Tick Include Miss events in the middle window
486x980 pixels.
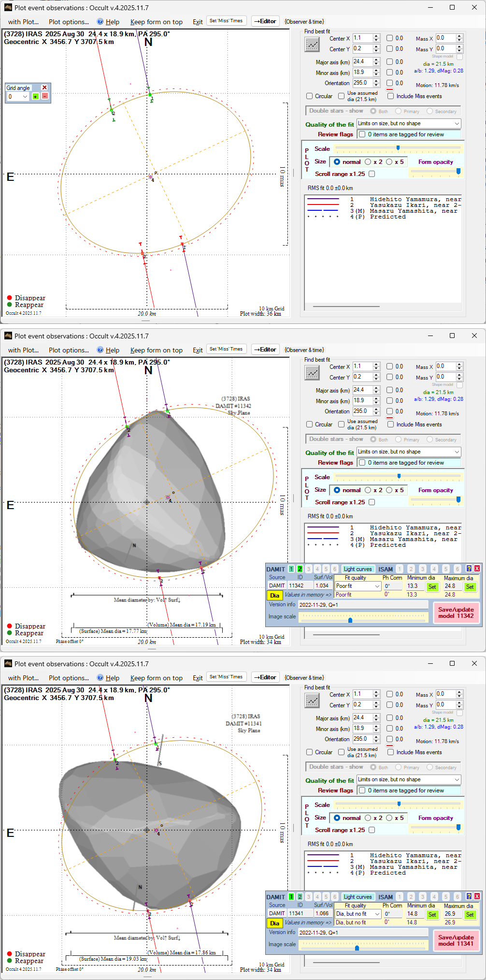[390, 424]
